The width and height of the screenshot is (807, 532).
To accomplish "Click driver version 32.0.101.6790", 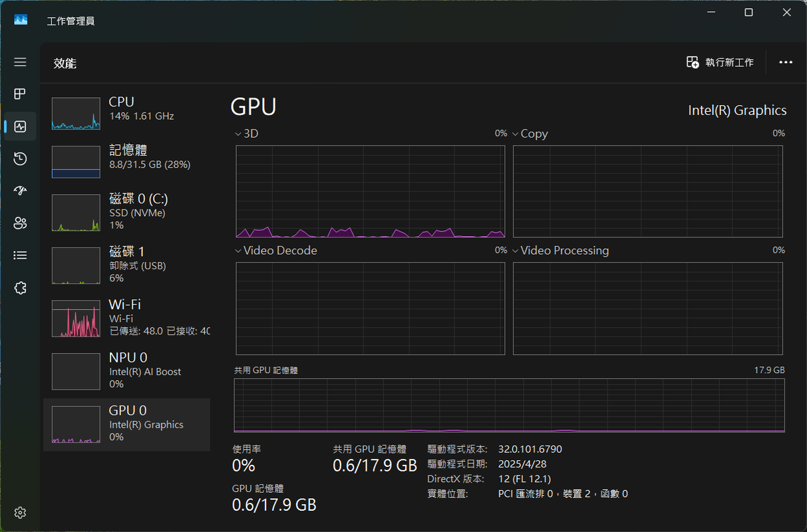I will 530,450.
